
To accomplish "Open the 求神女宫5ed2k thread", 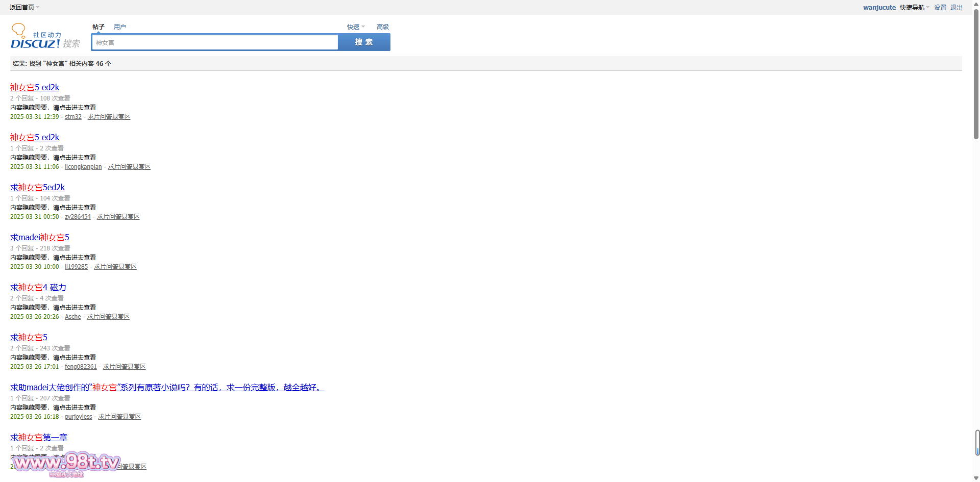I will tap(38, 188).
